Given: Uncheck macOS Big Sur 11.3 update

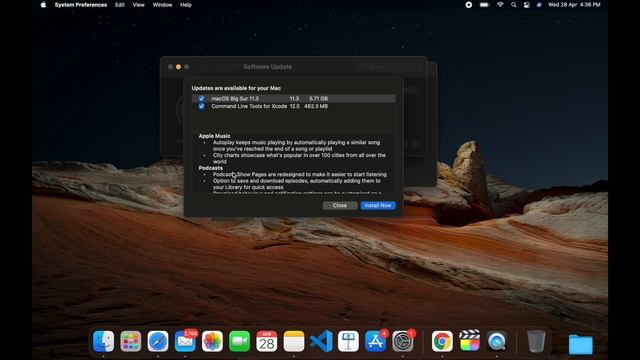Looking at the screenshot, I should click(202, 98).
